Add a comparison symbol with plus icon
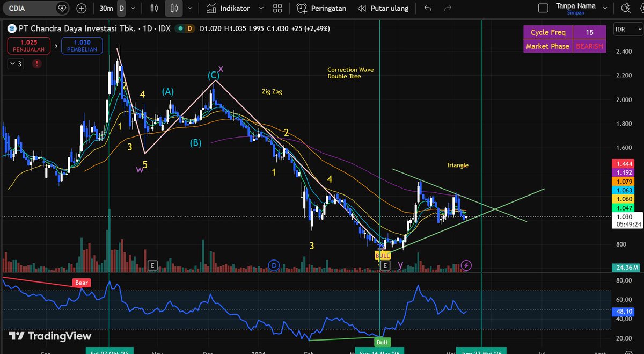Image resolution: width=644 pixels, height=354 pixels. (82, 9)
